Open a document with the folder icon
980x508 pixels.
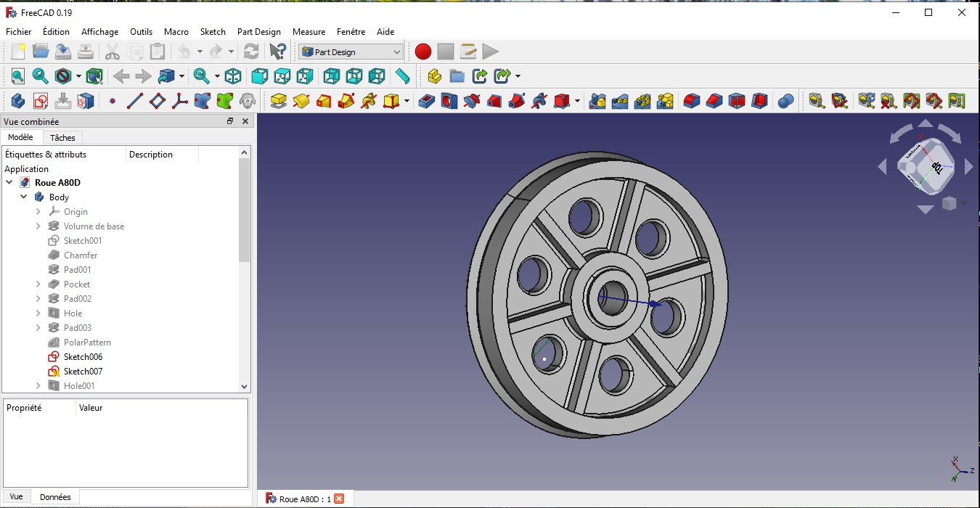click(x=41, y=52)
